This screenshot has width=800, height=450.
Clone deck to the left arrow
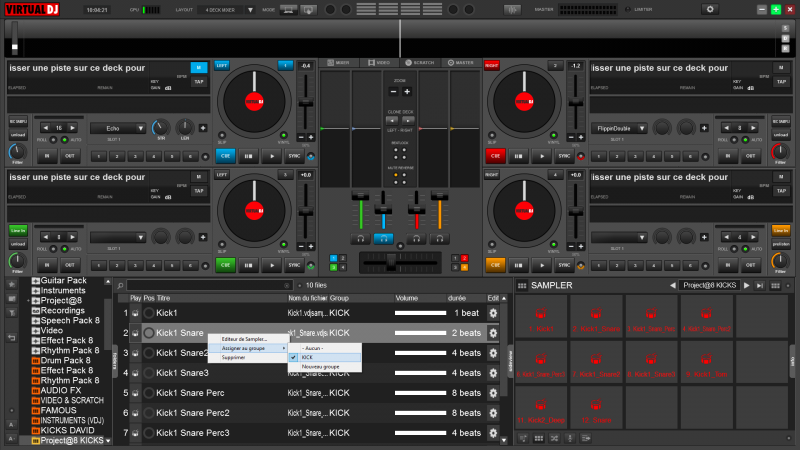tap(392, 121)
